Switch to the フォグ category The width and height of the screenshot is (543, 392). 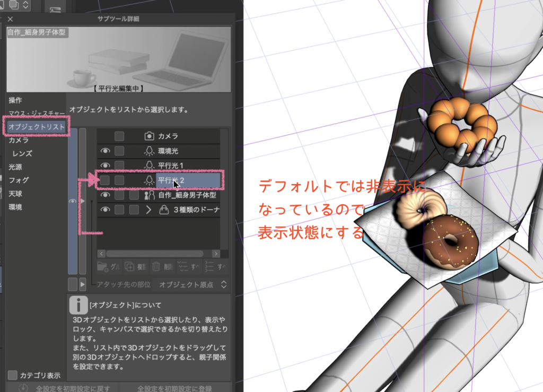(x=19, y=180)
